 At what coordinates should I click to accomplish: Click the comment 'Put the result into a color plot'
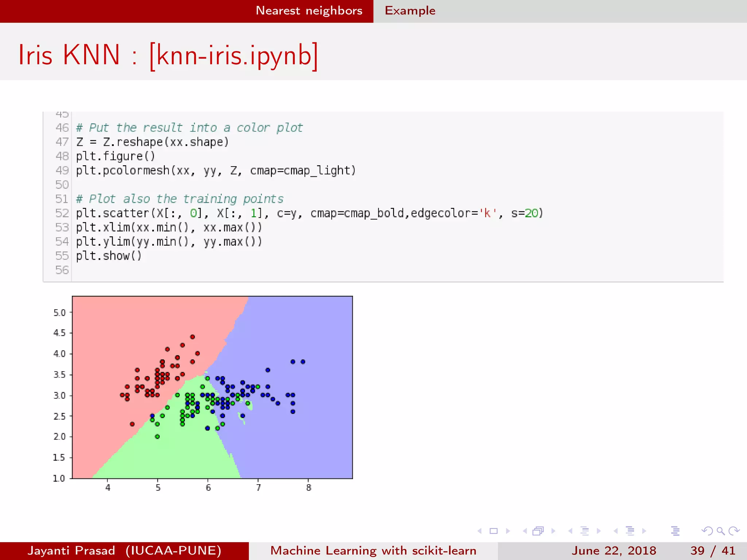coord(189,128)
